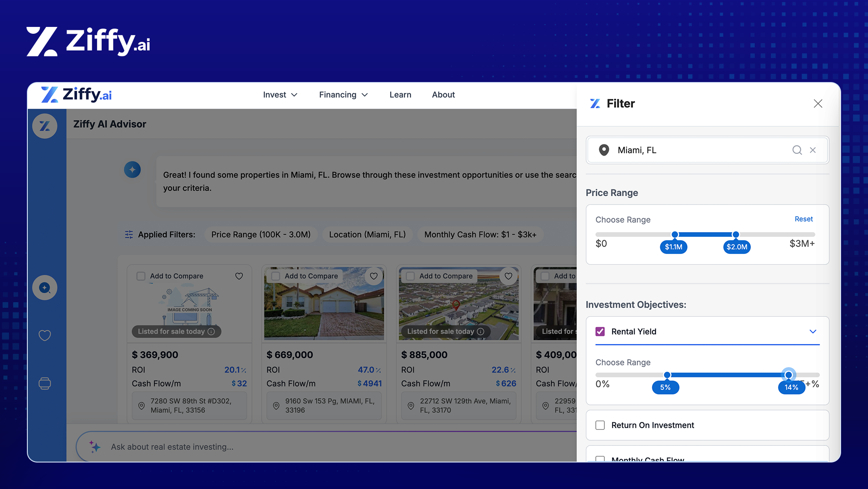Favorite the $885,000 property with heart icon

point(508,276)
